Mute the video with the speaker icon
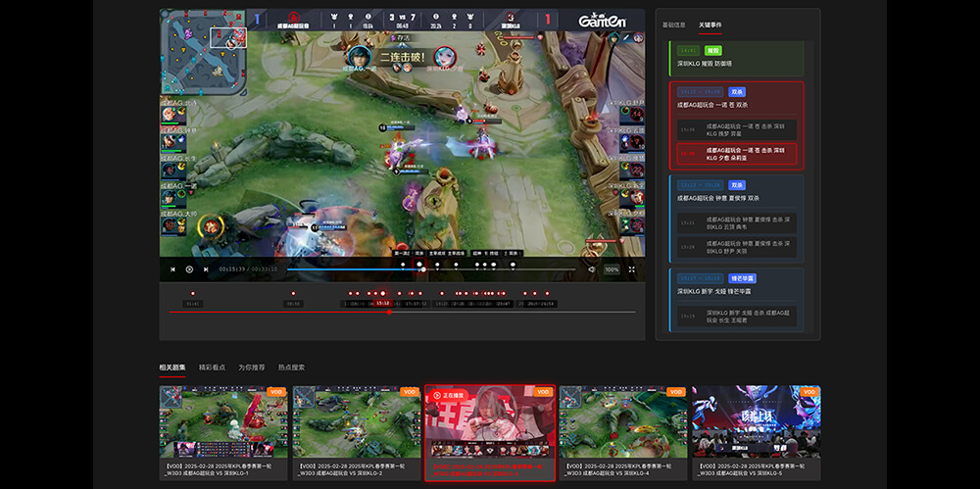 (591, 269)
